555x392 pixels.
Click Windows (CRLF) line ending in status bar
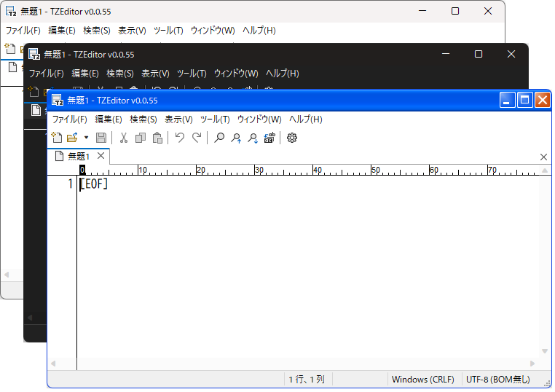pyautogui.click(x=422, y=380)
